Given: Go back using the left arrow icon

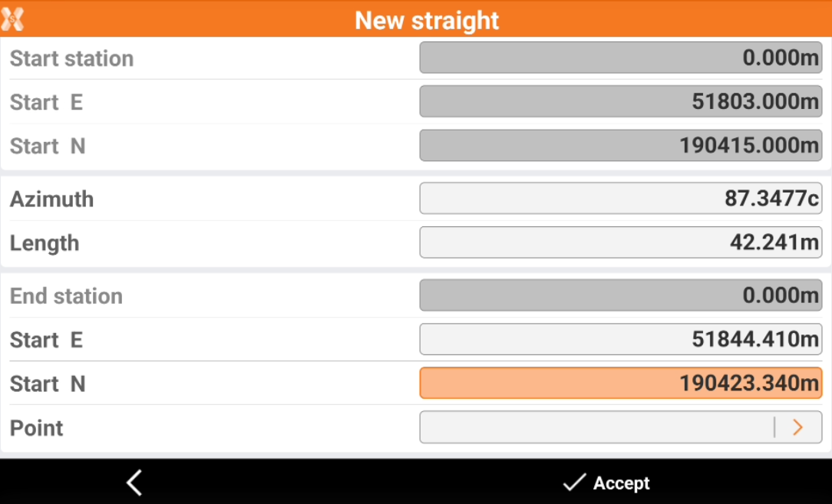Looking at the screenshot, I should point(134,483).
